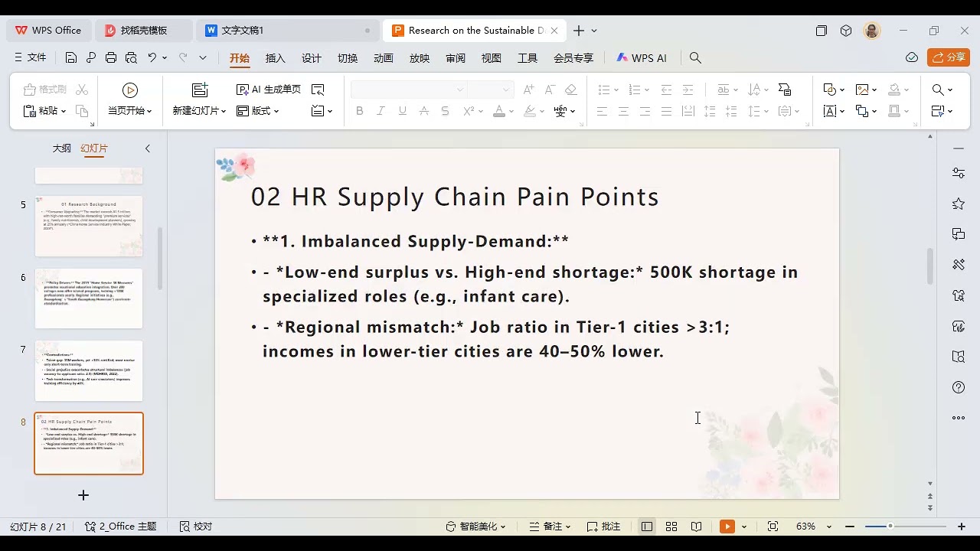This screenshot has width=980, height=551.
Task: Click the text highlight color swatch
Action: 530,111
